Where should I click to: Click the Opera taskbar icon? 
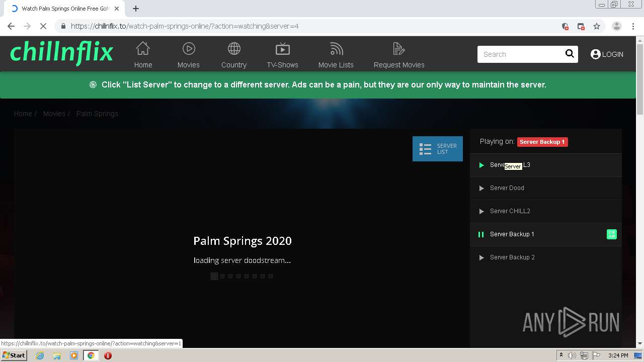[108, 355]
